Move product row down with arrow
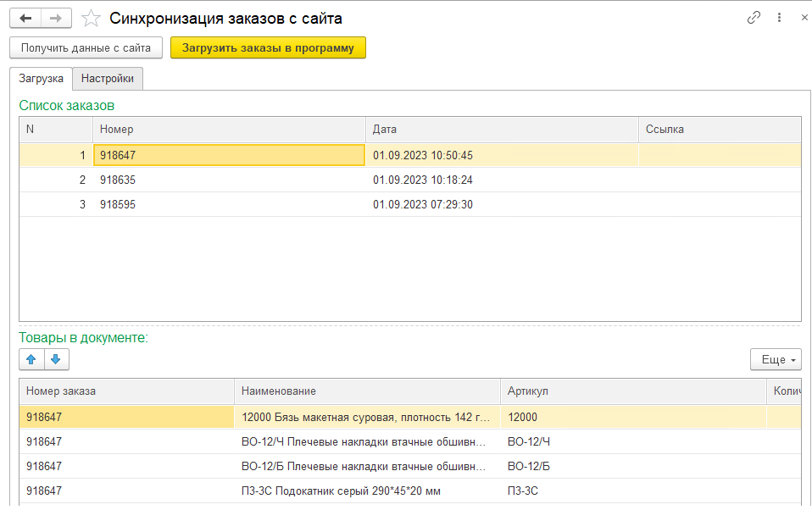Screen dimensions: 812x510 coord(56,359)
